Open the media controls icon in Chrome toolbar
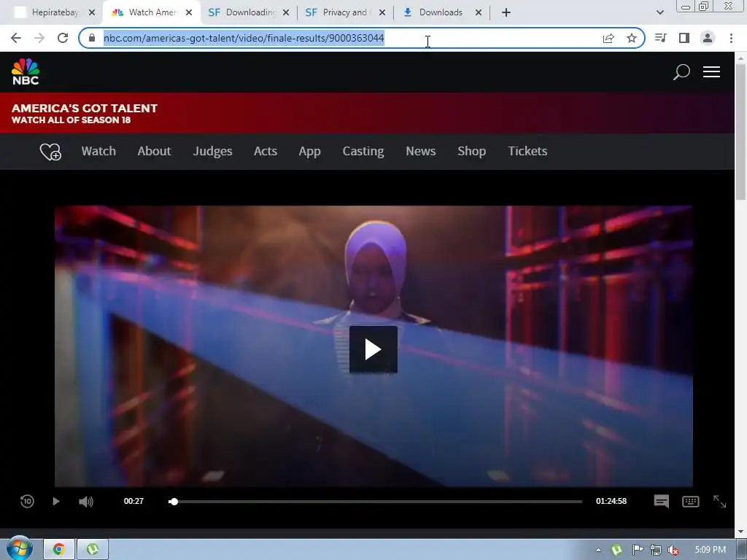747x560 pixels. (661, 38)
